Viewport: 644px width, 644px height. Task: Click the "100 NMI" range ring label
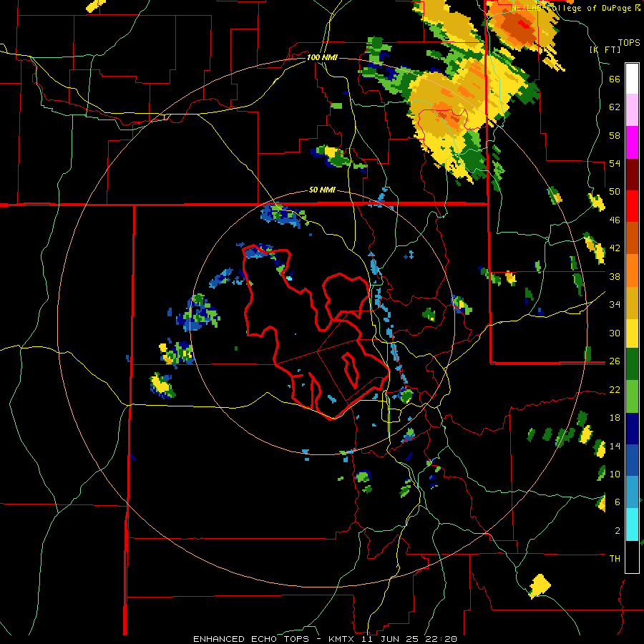322,57
